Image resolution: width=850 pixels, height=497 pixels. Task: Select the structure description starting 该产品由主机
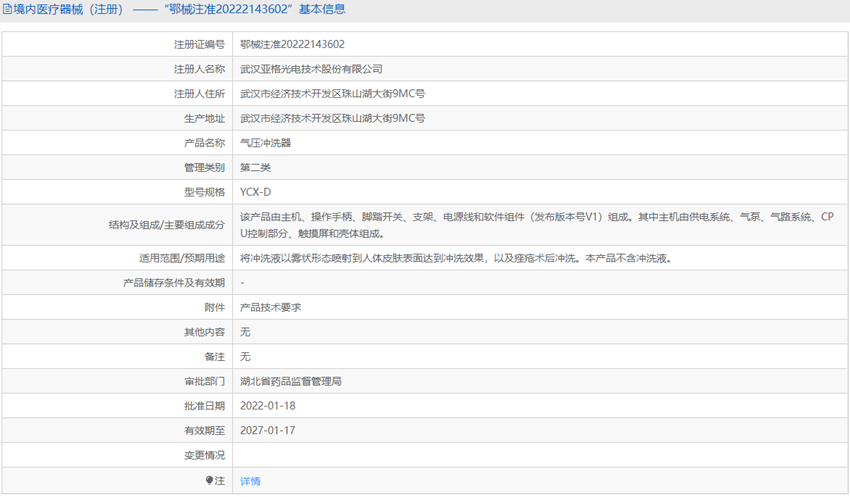point(537,225)
